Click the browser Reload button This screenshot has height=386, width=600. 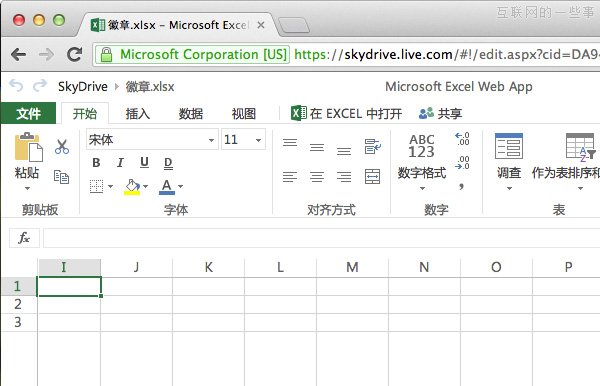click(x=75, y=54)
